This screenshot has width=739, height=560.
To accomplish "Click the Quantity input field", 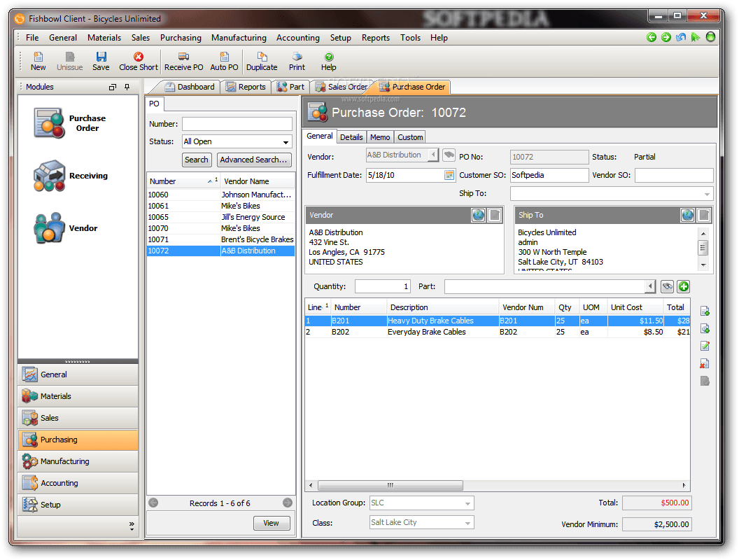I will click(x=383, y=286).
